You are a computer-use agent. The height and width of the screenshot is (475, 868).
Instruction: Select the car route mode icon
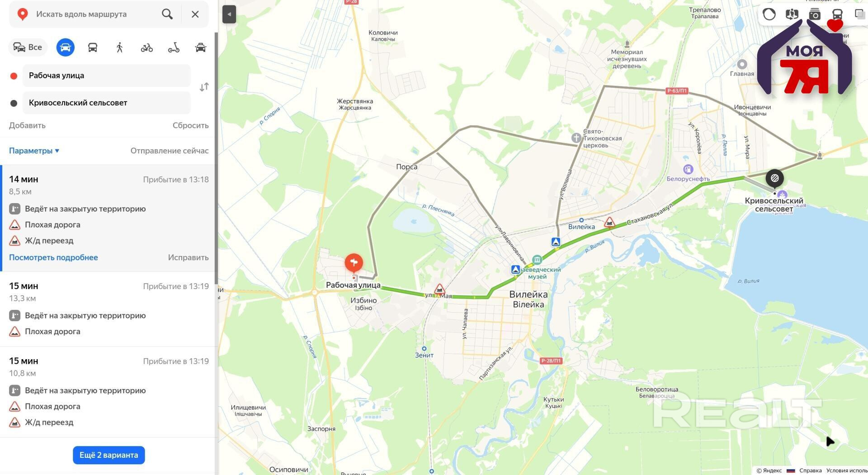point(65,47)
